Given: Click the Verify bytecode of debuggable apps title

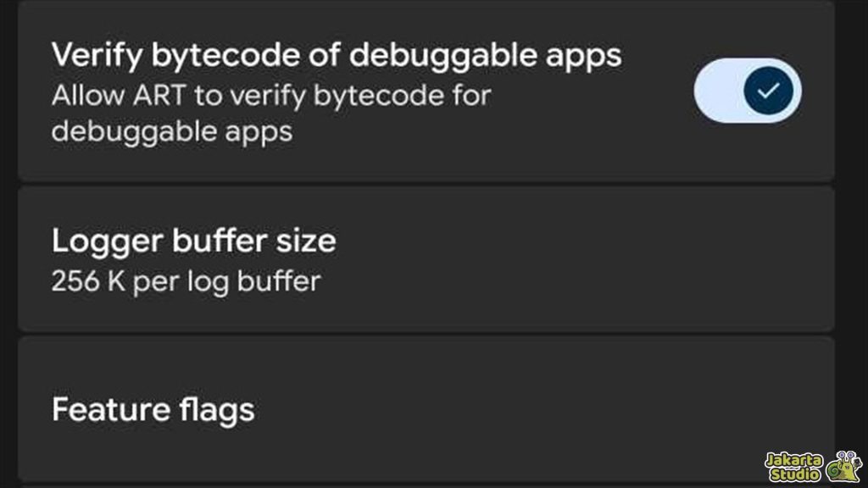Looking at the screenshot, I should coord(337,53).
